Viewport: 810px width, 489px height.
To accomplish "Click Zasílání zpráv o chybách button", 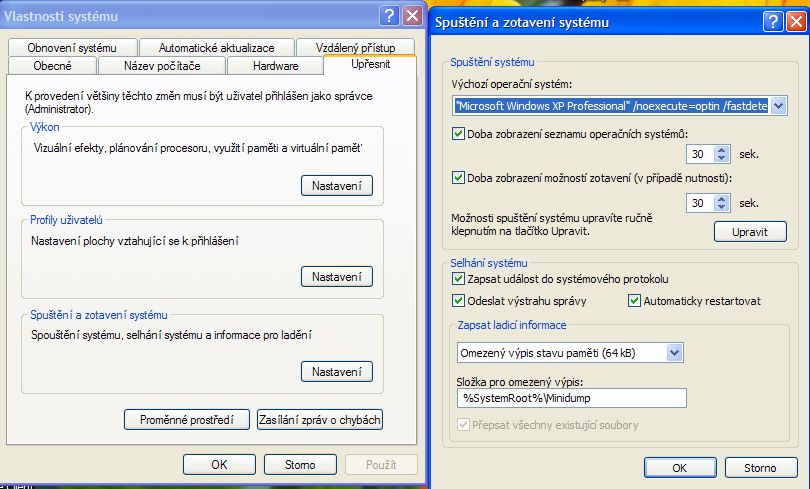I will coord(320,420).
